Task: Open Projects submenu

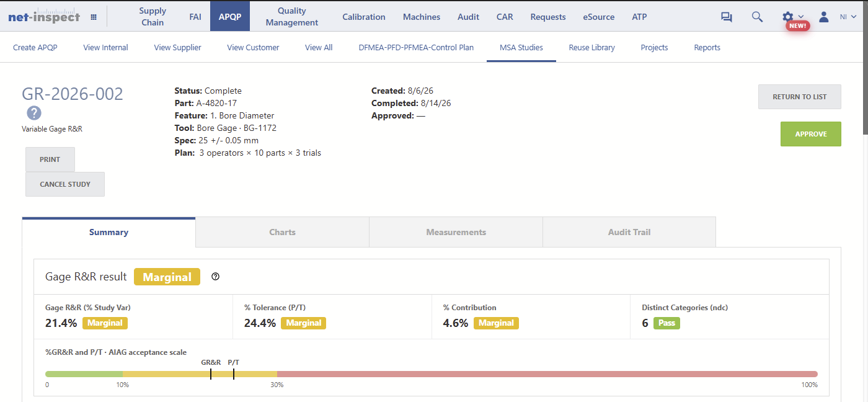Action: pos(655,47)
